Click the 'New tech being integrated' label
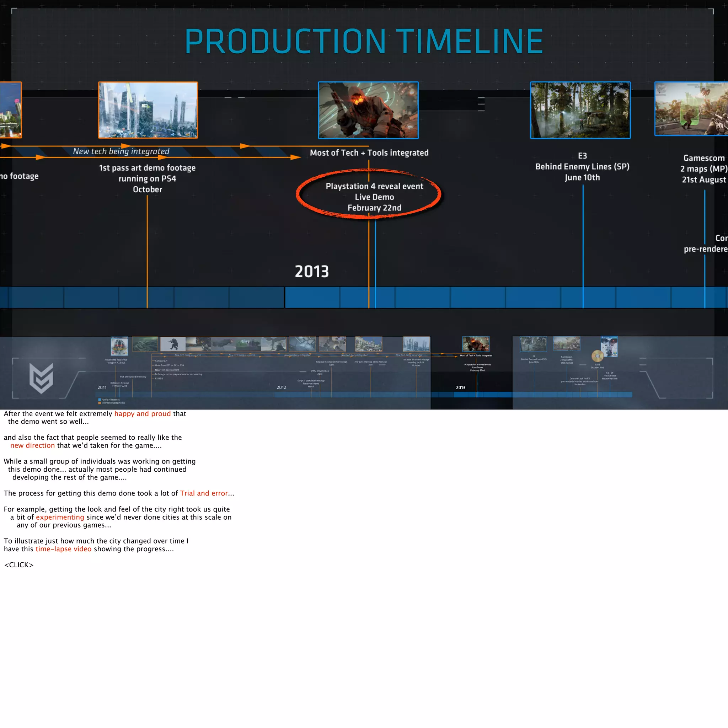The height and width of the screenshot is (728, 728). click(x=121, y=151)
